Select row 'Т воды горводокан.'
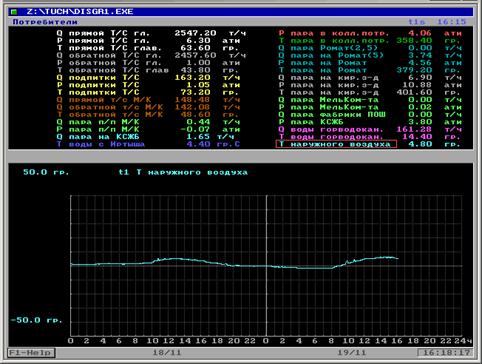The image size is (482, 364). [x=369, y=137]
